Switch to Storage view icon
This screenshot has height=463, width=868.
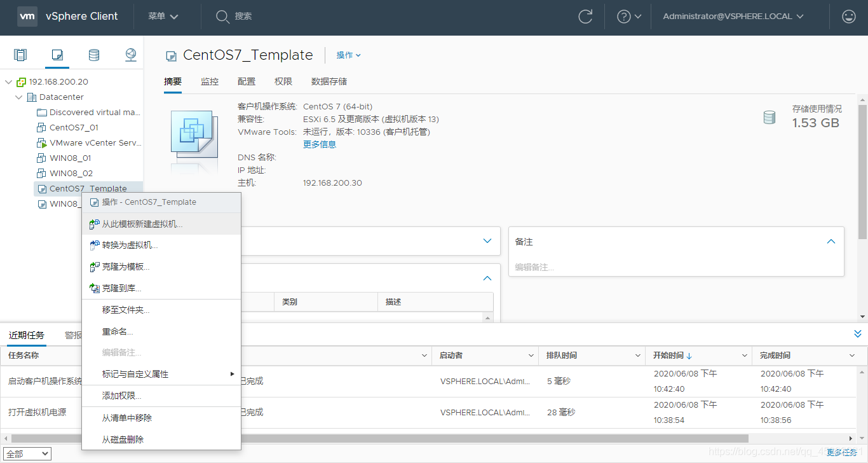(94, 55)
